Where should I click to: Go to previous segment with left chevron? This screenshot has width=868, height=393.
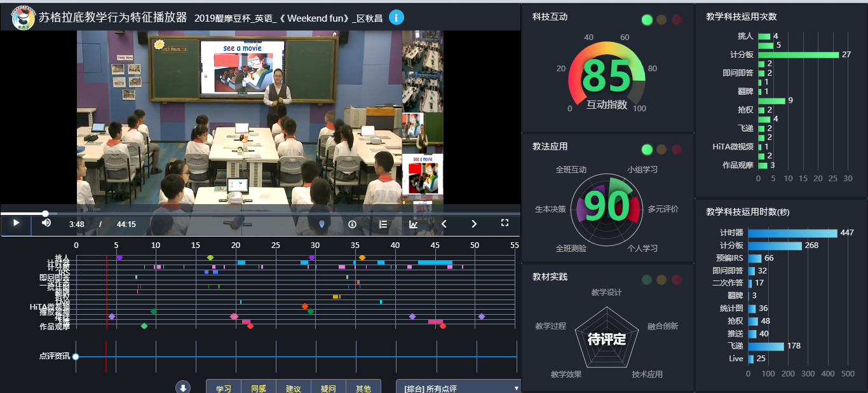(x=444, y=224)
